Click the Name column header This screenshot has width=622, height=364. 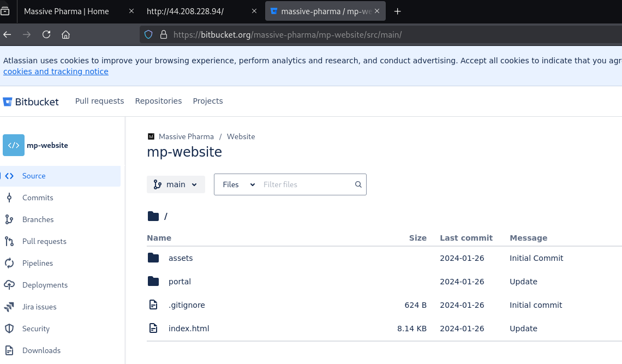tap(159, 238)
